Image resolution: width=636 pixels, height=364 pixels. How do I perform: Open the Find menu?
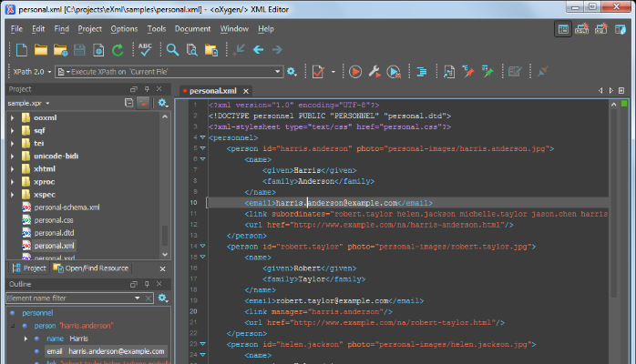coord(61,29)
